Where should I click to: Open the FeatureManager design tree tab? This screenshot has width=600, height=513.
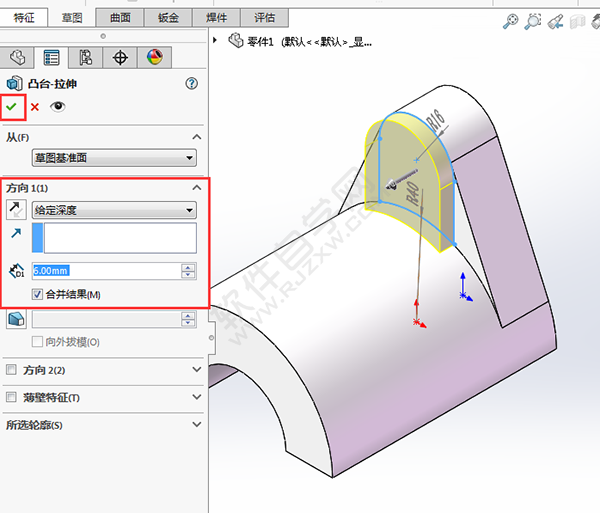(x=17, y=58)
